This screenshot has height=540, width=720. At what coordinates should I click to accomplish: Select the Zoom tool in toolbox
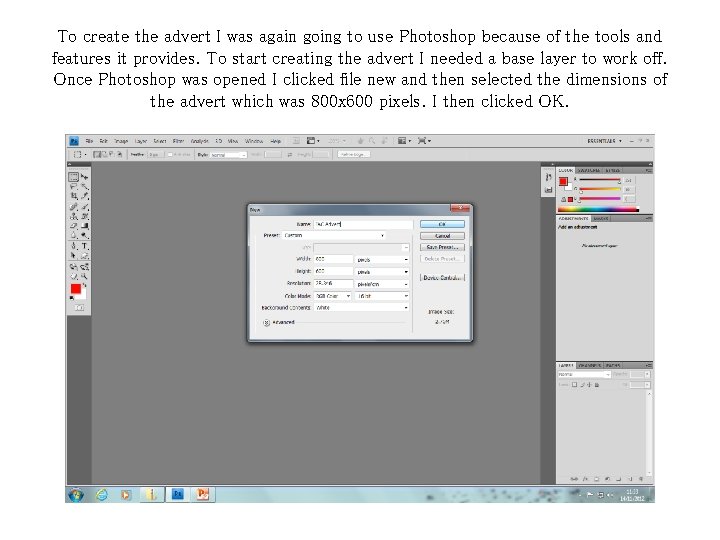pos(84,276)
